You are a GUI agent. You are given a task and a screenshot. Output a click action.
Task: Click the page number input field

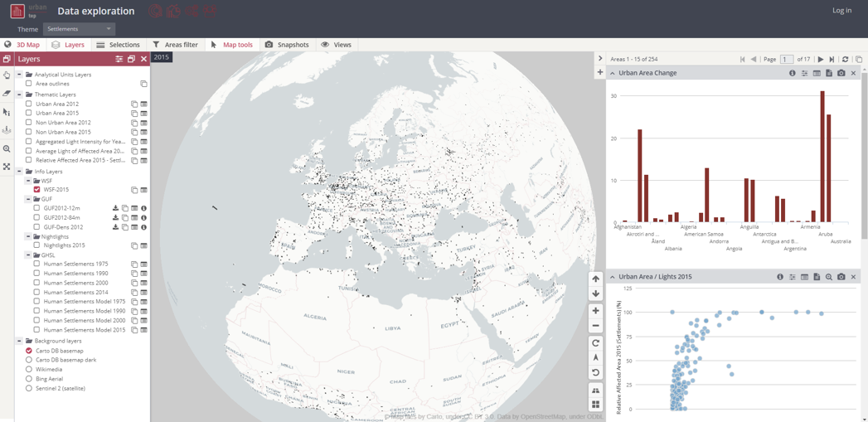point(787,59)
